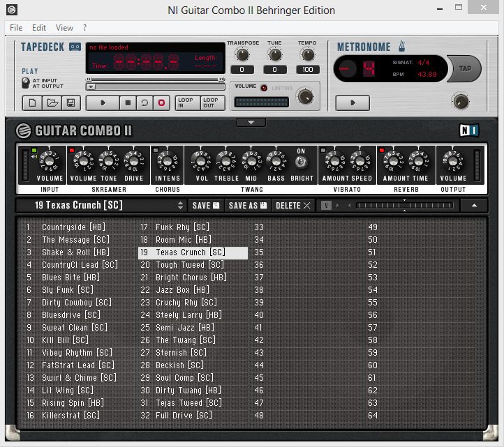This screenshot has height=447, width=504.
Task: Click the Output Volume knob
Action: pos(453,162)
